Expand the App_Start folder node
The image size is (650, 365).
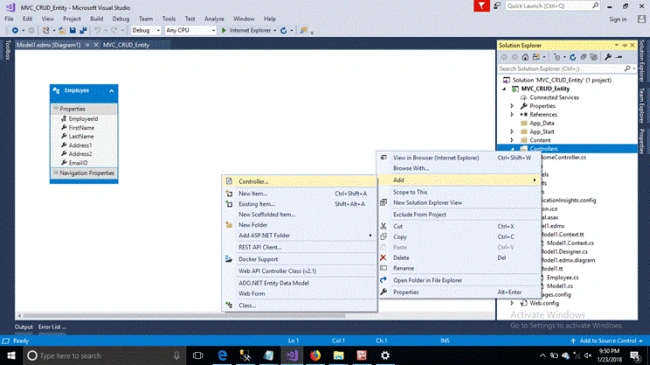512,131
